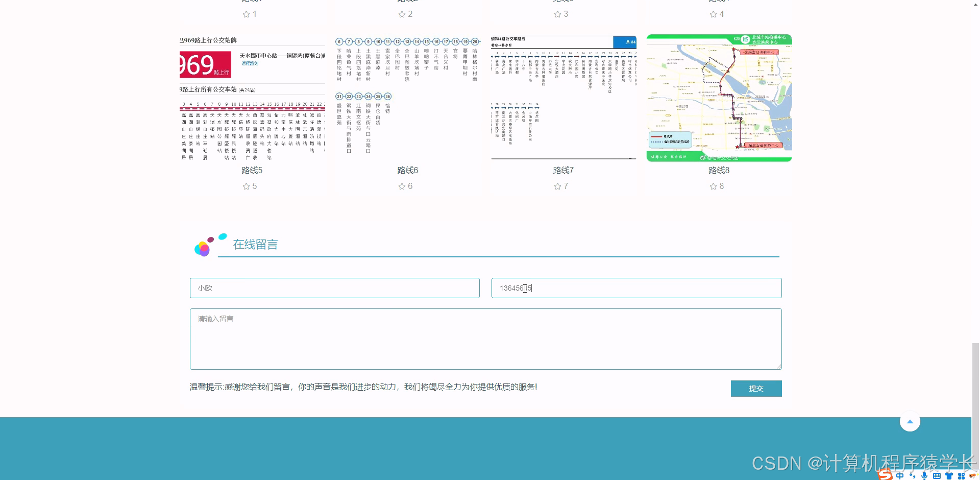This screenshot has height=480, width=980.
Task: Click the 请输入留言 message textarea
Action: point(485,339)
